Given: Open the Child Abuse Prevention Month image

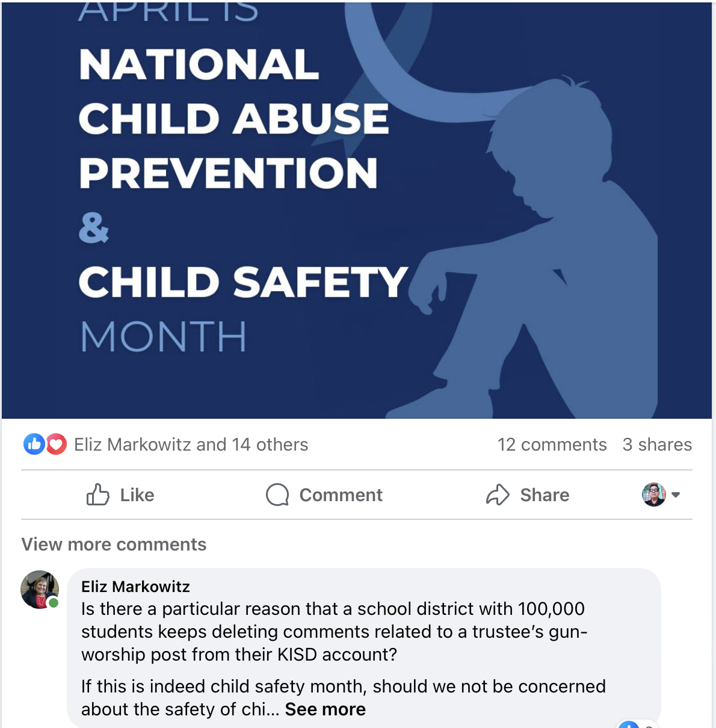Looking at the screenshot, I should coord(356,211).
